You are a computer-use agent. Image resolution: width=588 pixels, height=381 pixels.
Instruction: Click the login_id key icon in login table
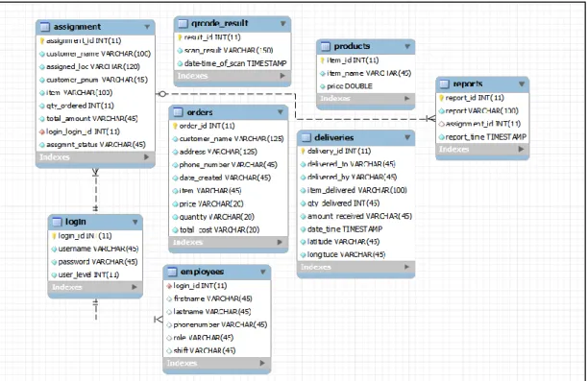coord(54,236)
